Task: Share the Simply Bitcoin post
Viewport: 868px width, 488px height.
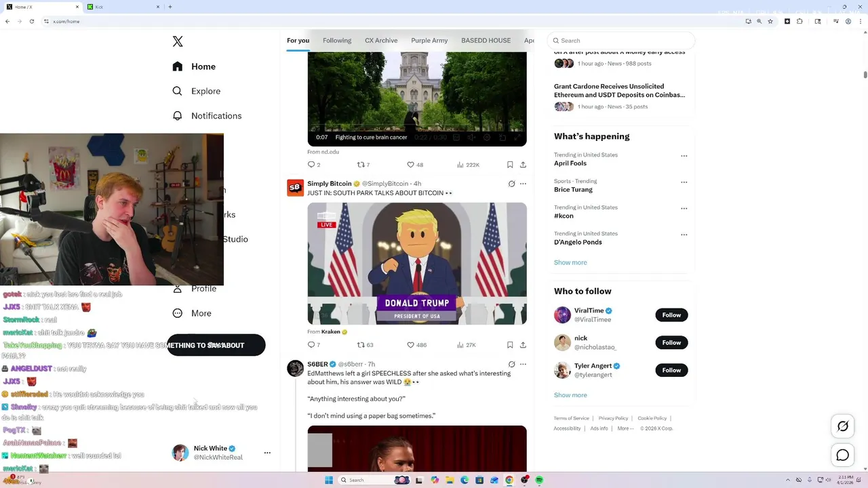Action: [523, 345]
